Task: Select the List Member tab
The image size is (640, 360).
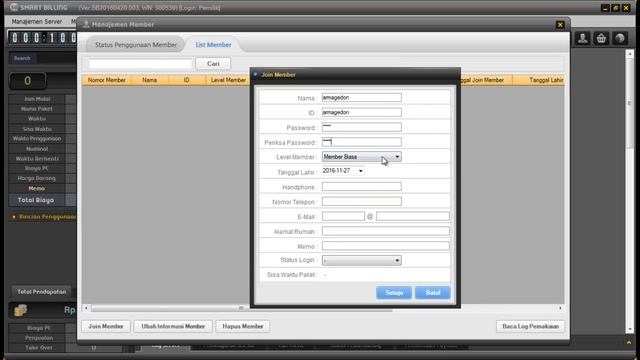Action: [x=213, y=45]
